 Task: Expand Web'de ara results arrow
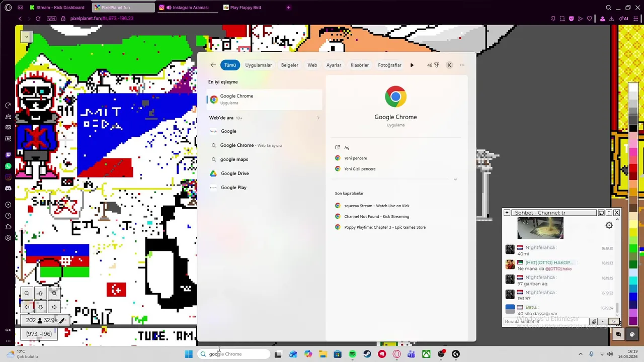coord(318,118)
